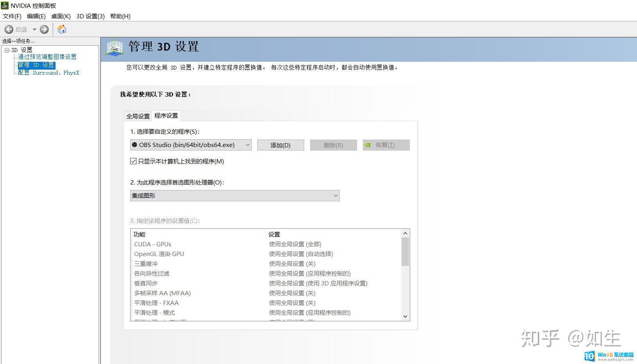Click the 管理 3D 设置 header icon

115,48
